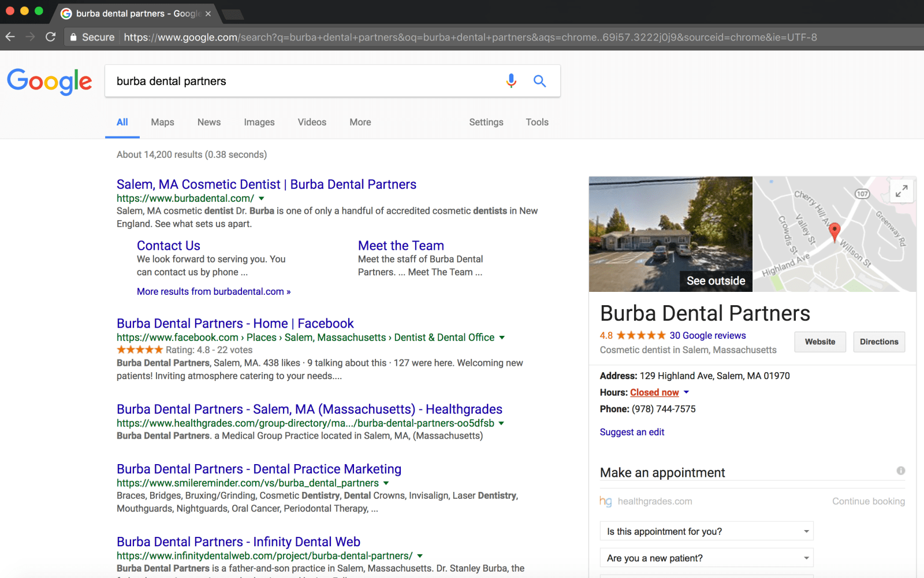Click the five-star rating in knowledge panel

tap(641, 335)
